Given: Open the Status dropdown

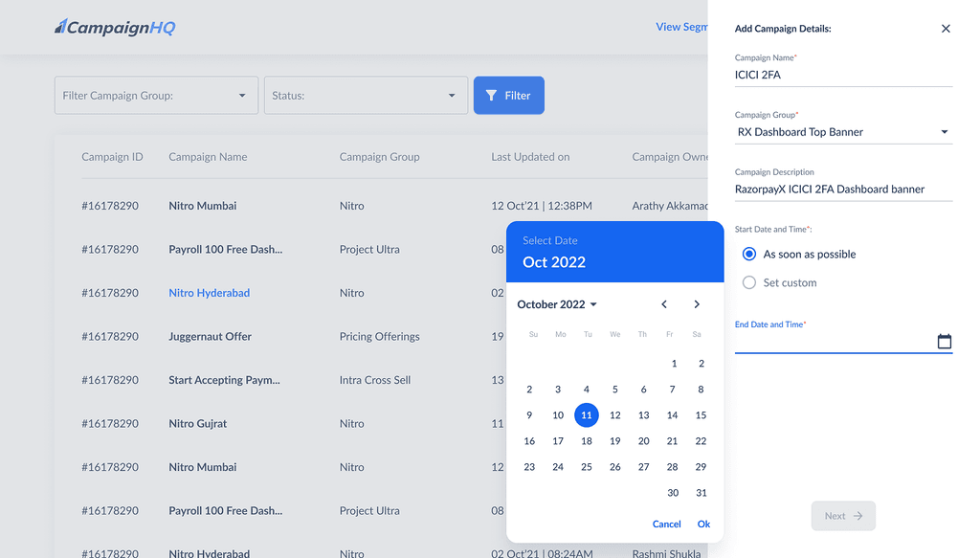Looking at the screenshot, I should (366, 96).
